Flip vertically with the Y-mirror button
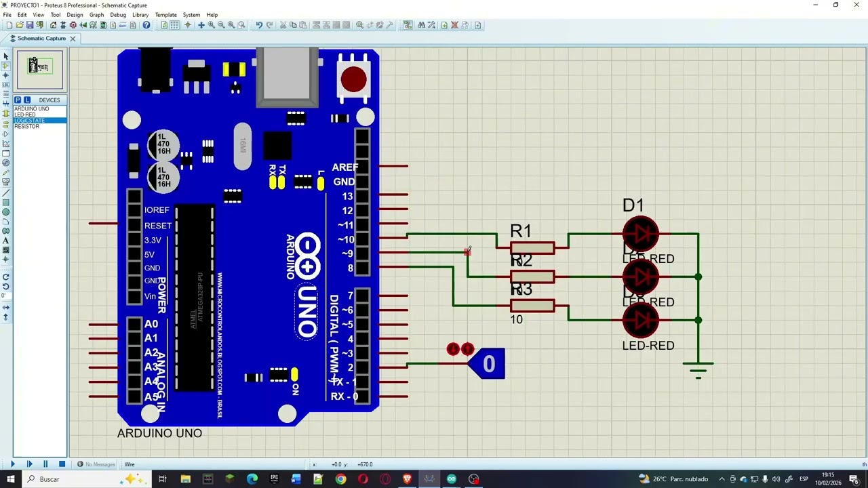This screenshot has height=488, width=868. coord(5,317)
